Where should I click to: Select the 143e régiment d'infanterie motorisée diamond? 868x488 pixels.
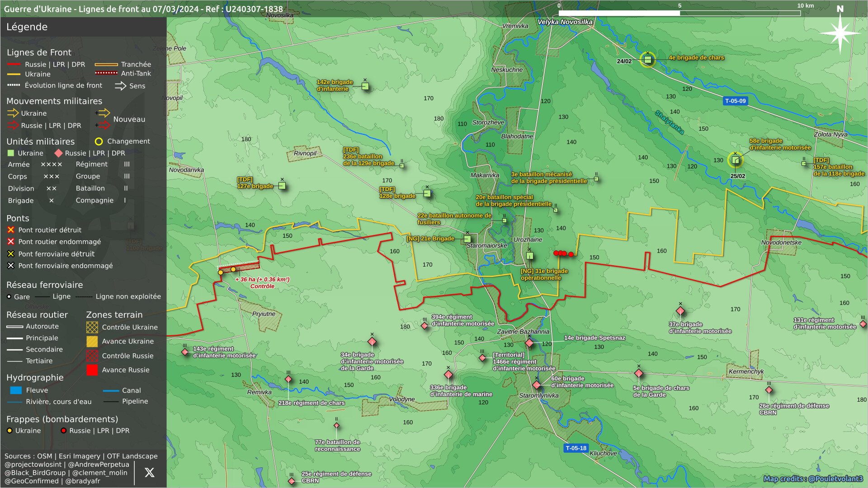point(185,352)
